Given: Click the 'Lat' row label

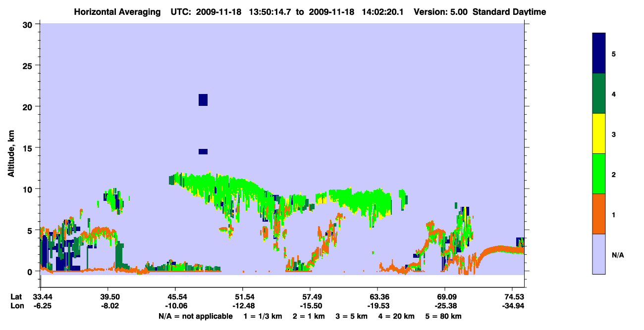Looking at the screenshot, I should 16,296.
